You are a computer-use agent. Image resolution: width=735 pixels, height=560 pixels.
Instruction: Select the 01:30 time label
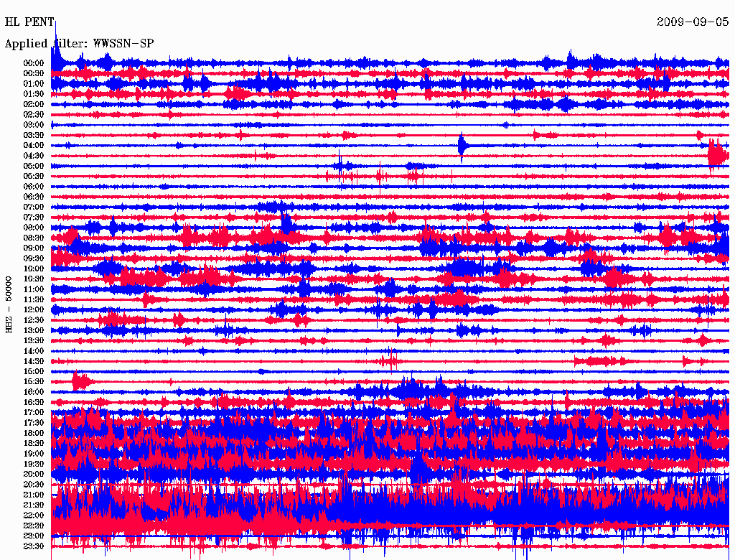click(x=33, y=94)
